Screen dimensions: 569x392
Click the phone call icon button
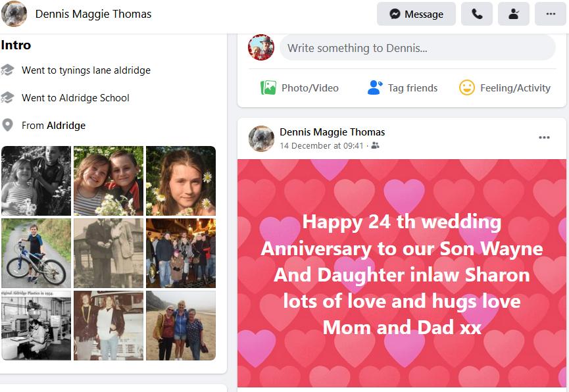(x=477, y=14)
